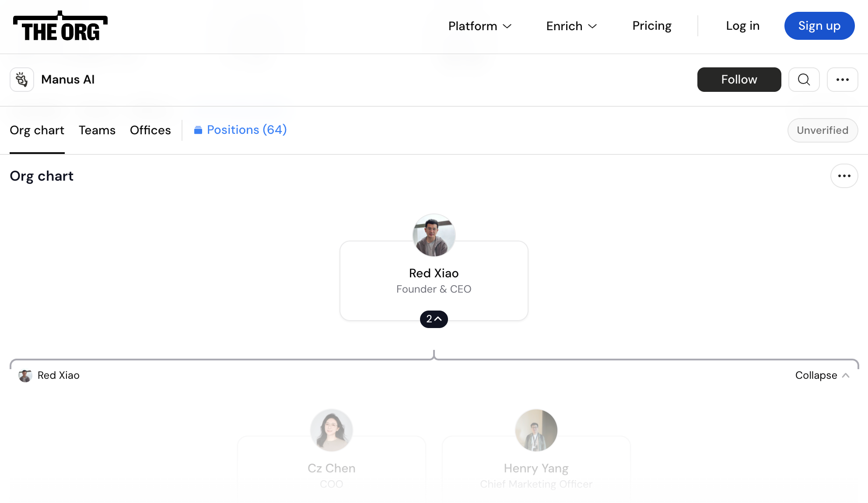The width and height of the screenshot is (868, 503).
Task: Click Cz Chen's profile photo
Action: pos(332,430)
